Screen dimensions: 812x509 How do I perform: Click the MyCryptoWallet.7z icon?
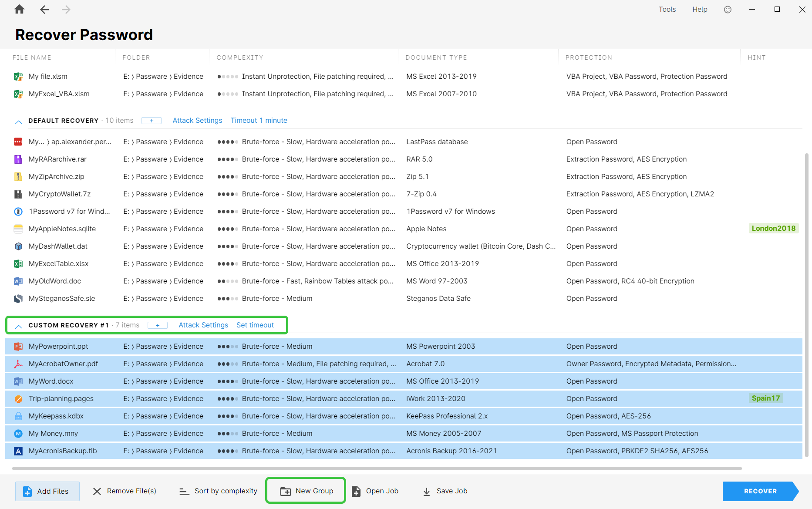[18, 194]
